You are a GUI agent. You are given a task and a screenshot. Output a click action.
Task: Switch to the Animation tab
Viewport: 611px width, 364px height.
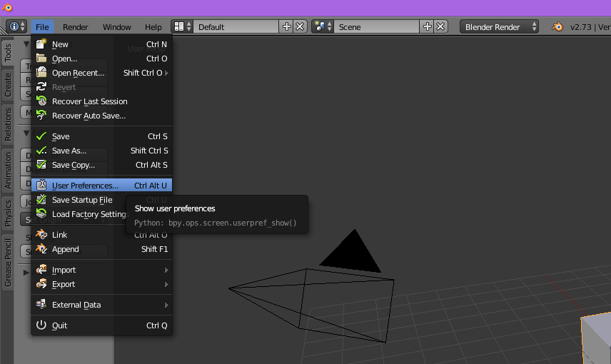click(7, 171)
